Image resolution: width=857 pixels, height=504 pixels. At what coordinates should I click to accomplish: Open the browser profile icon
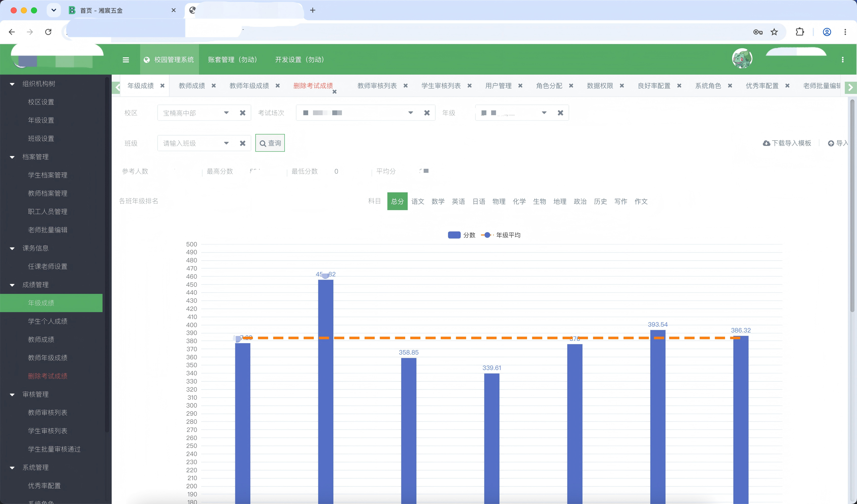[x=827, y=32]
